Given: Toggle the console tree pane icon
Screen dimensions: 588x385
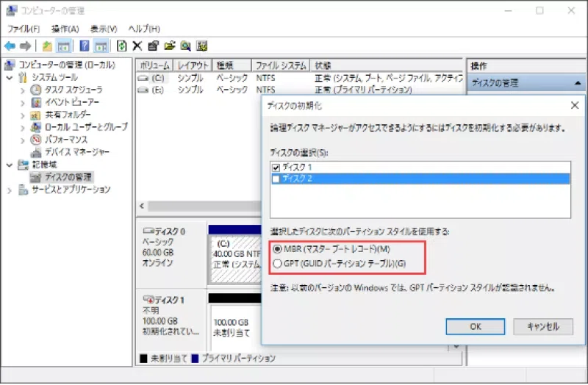Looking at the screenshot, I should (63, 46).
